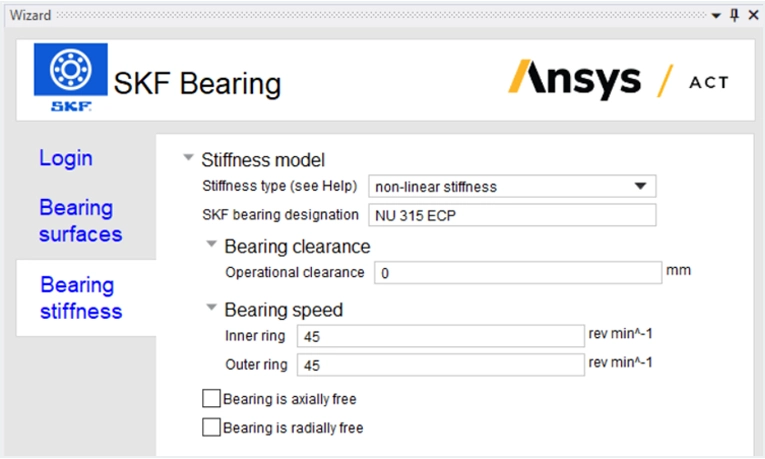Click the Ansys ACT logo
The image size is (765, 459).
(619, 80)
